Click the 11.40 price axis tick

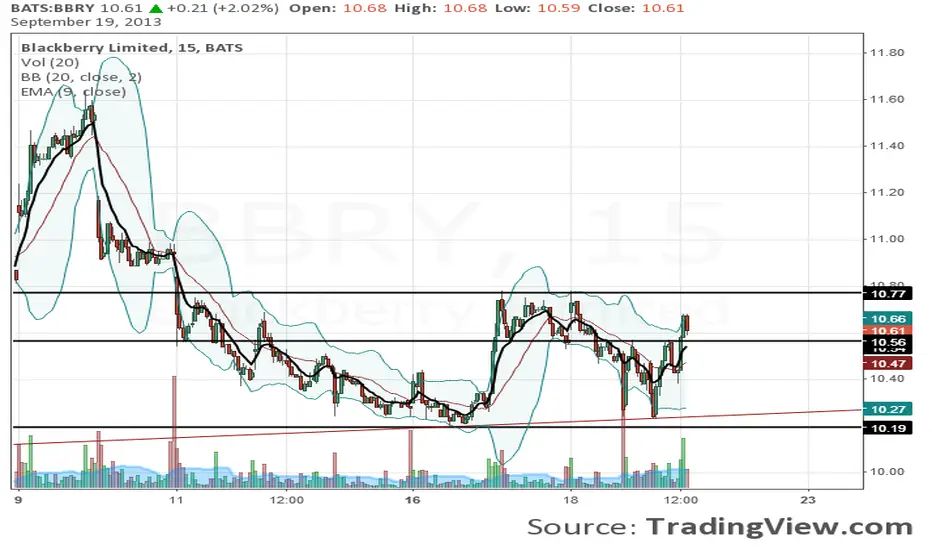887,146
